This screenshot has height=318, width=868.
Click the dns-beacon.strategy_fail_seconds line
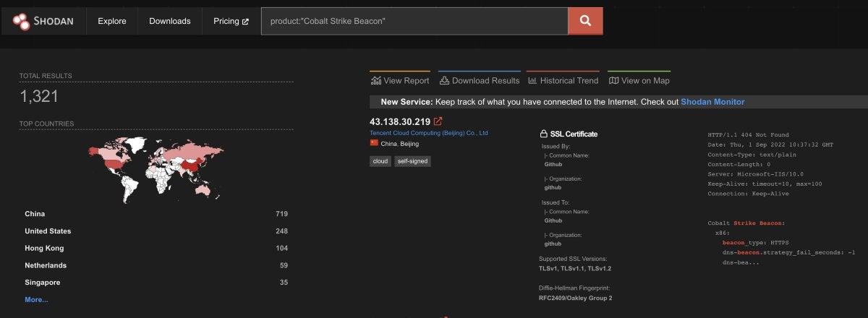788,252
